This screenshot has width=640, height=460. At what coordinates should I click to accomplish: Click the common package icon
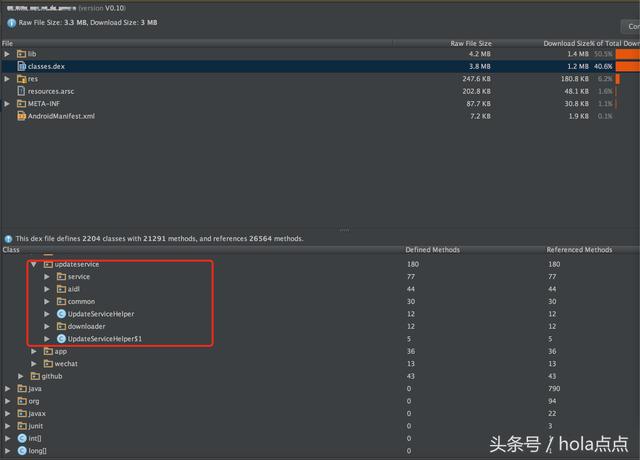(x=61, y=302)
